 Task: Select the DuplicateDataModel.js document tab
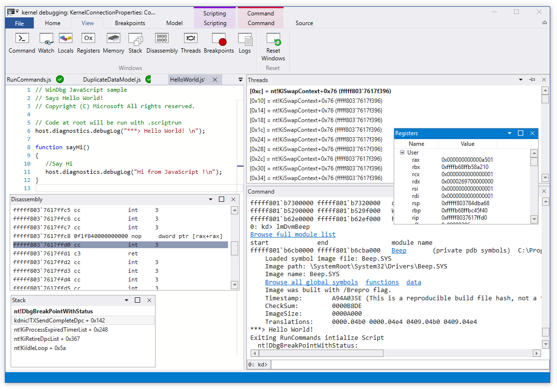[112, 80]
